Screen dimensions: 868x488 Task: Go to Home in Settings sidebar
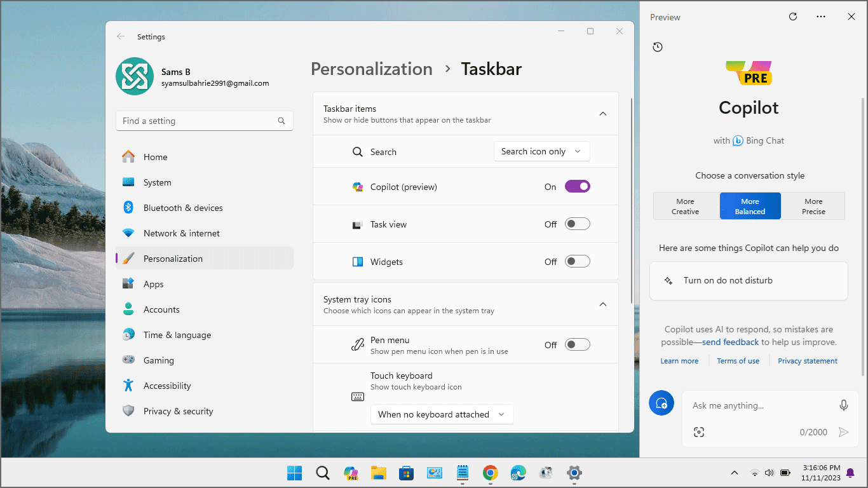[x=205, y=157]
